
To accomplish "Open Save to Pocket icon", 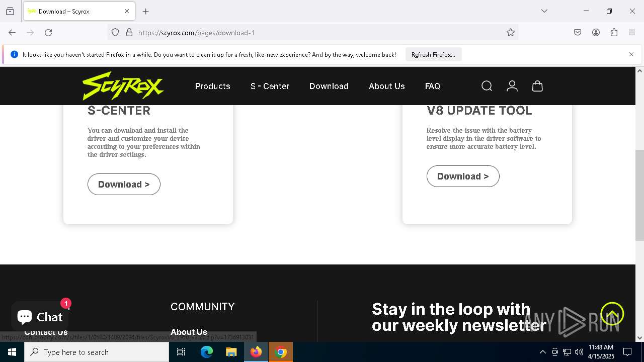I will [x=578, y=33].
